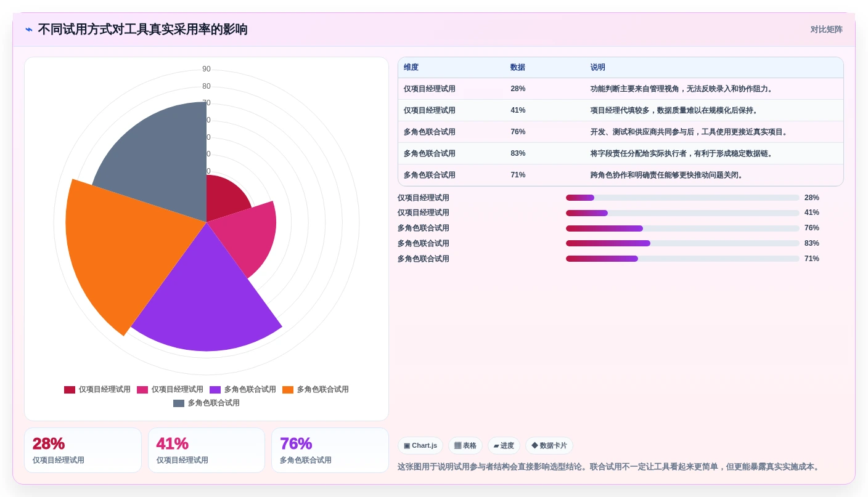This screenshot has height=497, width=868.
Task: Select description starting 跨角色协作和明确责任
Action: click(668, 175)
